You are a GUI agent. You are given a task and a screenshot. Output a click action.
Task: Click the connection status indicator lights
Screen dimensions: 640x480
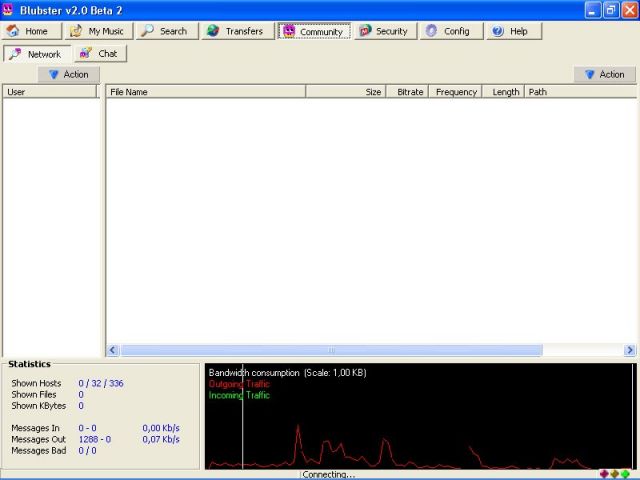[615, 474]
